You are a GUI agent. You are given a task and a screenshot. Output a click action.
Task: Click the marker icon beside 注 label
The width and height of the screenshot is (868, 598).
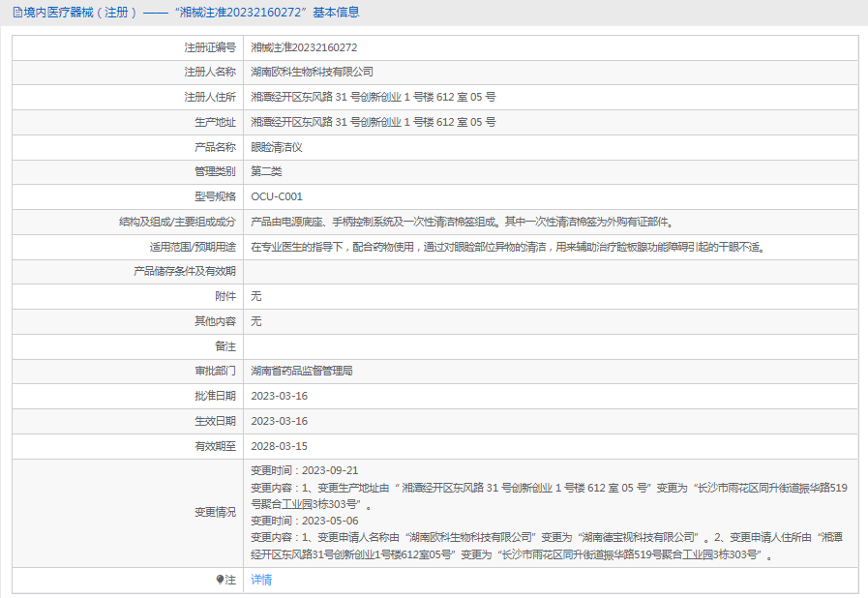click(x=220, y=580)
